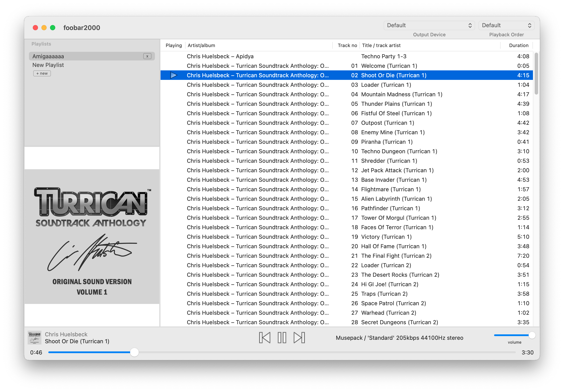Select track Flightmare (Turrican 1)

[x=347, y=189]
